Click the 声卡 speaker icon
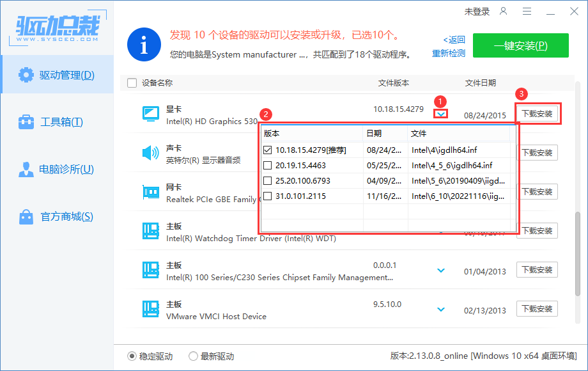 pos(151,153)
